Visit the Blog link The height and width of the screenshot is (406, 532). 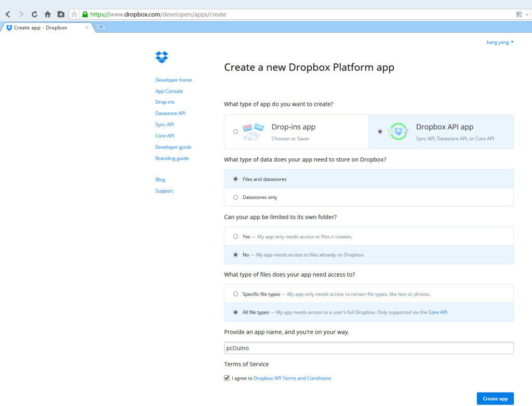click(160, 180)
